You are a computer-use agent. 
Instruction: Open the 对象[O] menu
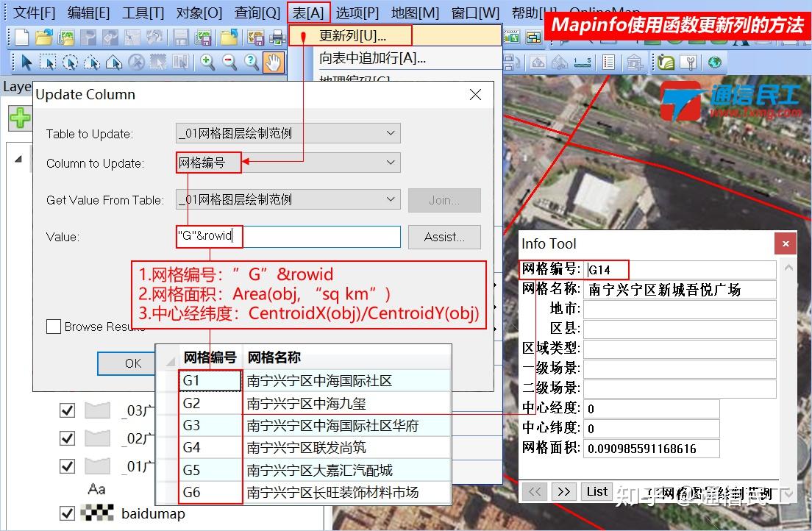(199, 12)
